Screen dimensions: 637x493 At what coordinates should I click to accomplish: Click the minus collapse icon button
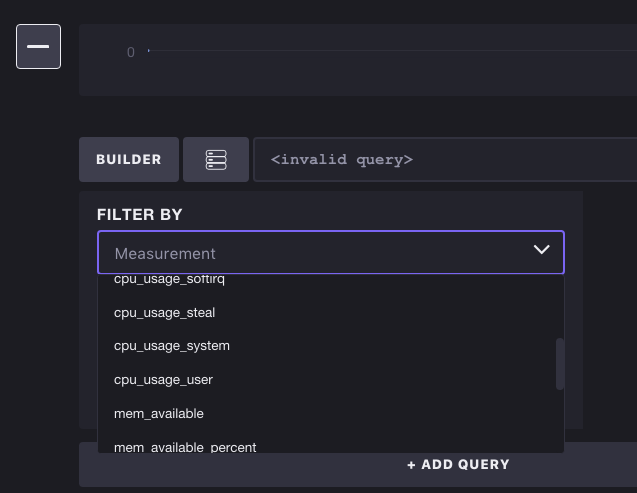[38, 47]
